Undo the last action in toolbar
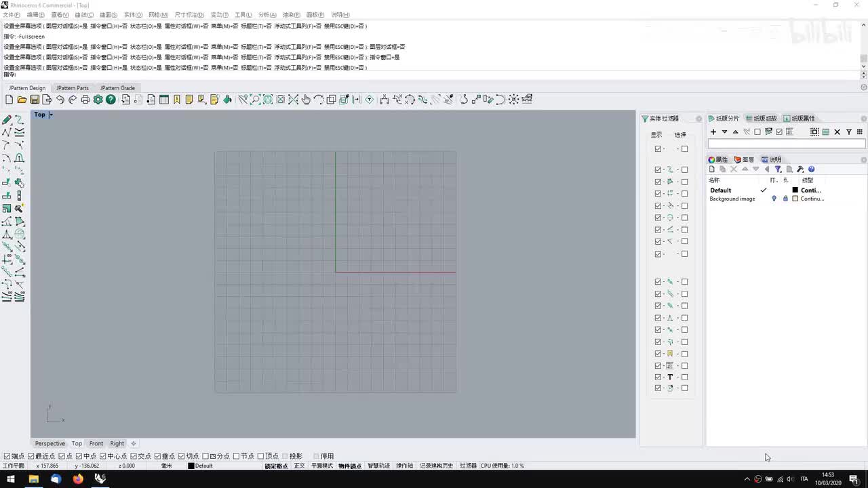 (x=60, y=100)
